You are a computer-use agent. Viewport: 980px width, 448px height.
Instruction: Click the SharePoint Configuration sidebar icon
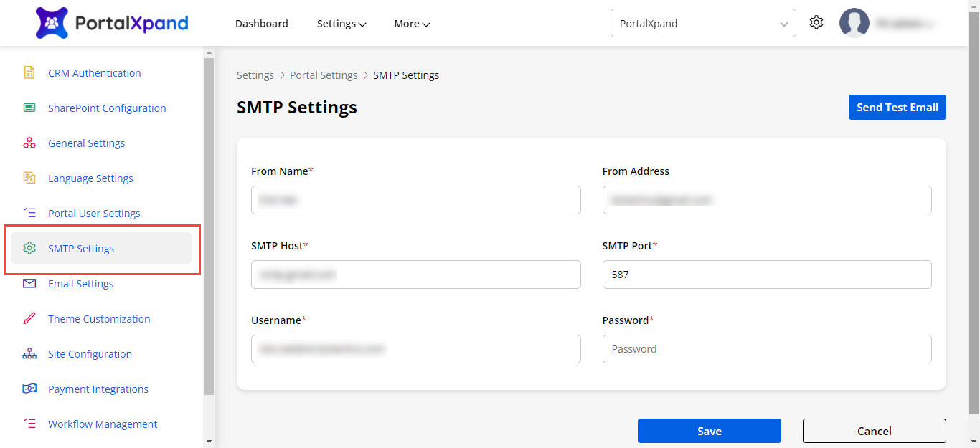click(29, 108)
